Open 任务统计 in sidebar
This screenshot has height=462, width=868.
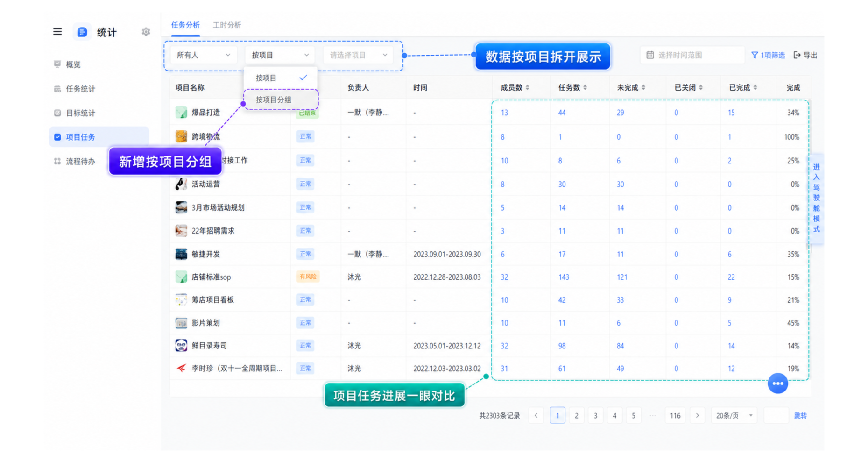[x=99, y=89]
